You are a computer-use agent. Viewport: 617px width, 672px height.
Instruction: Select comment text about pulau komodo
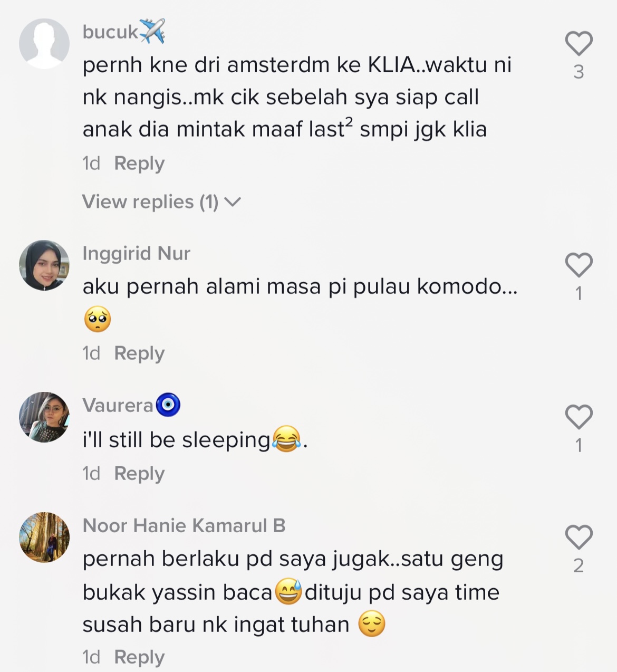[300, 303]
